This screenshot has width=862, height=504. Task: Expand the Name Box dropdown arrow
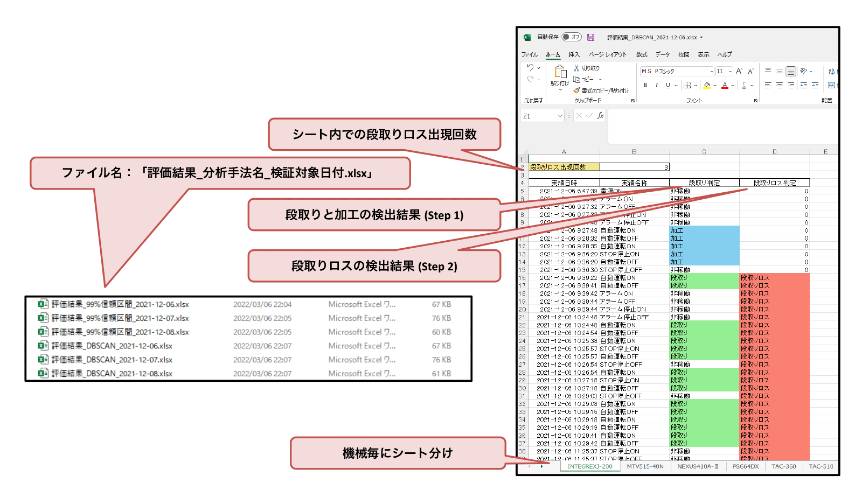(560, 116)
